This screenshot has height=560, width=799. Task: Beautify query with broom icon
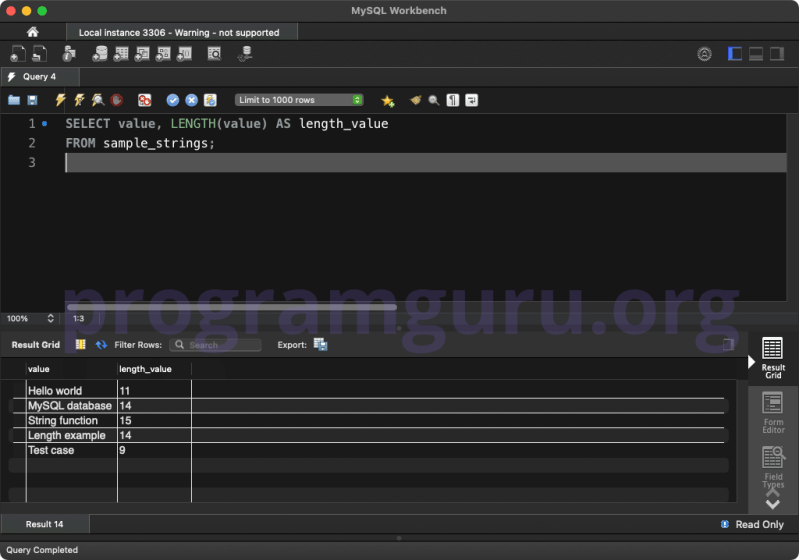tap(416, 100)
